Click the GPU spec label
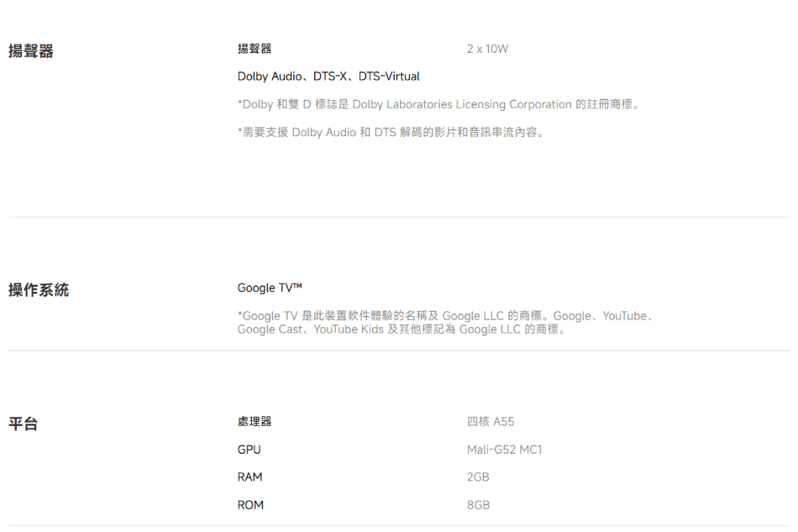This screenshot has height=532, width=798. [x=249, y=449]
